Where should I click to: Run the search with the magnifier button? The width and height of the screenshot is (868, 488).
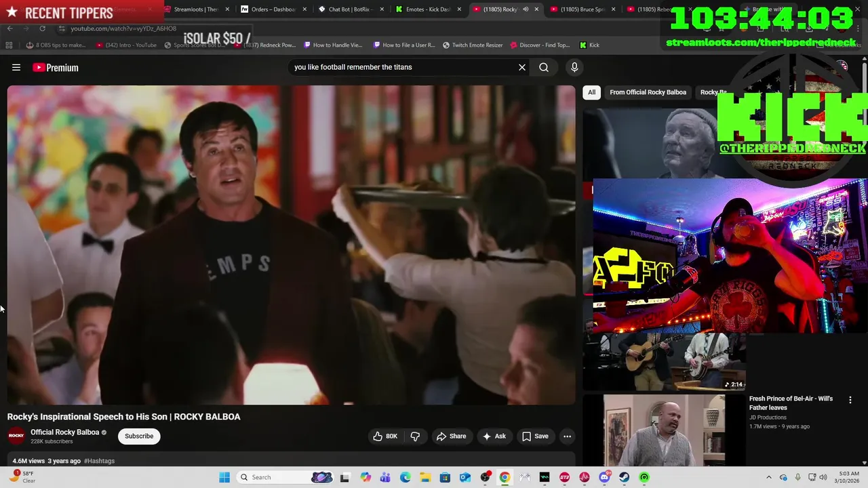pyautogui.click(x=544, y=67)
